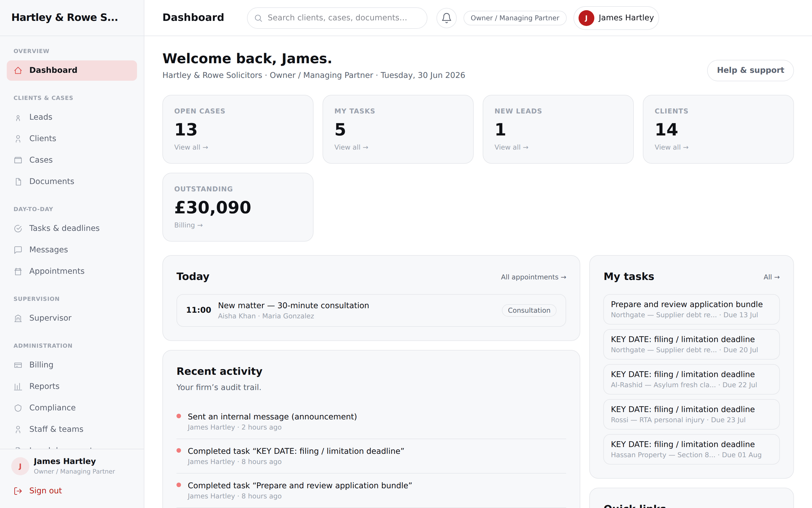Click the Hartley & Rowe firm name header
This screenshot has height=508, width=812.
point(64,17)
